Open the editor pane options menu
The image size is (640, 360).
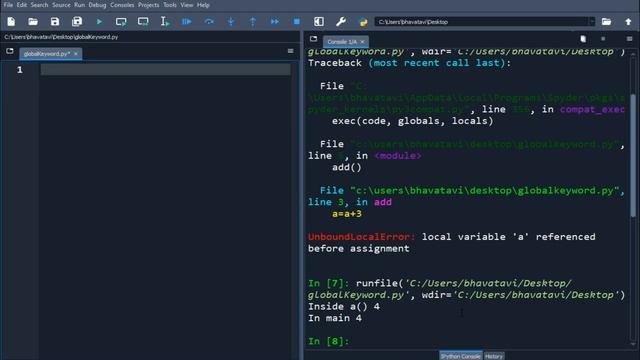[x=291, y=51]
